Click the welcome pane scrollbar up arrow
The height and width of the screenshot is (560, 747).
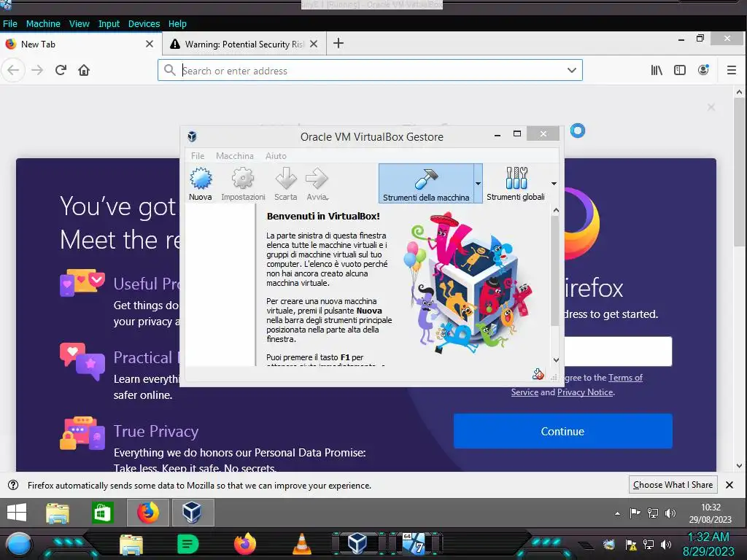pyautogui.click(x=555, y=211)
